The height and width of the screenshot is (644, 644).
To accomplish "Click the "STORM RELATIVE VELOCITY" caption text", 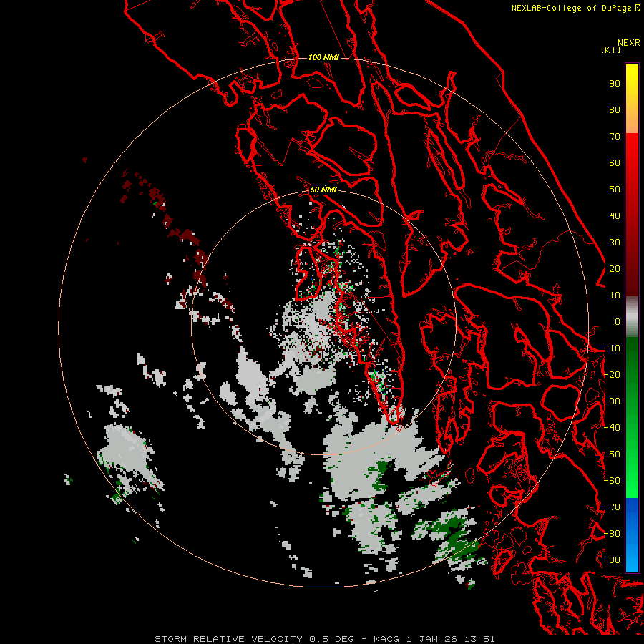I will click(229, 639).
